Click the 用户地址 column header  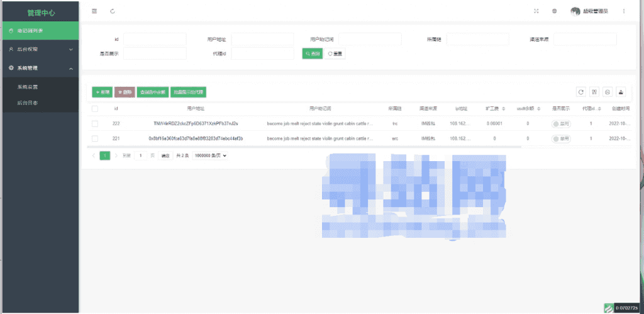click(x=196, y=108)
